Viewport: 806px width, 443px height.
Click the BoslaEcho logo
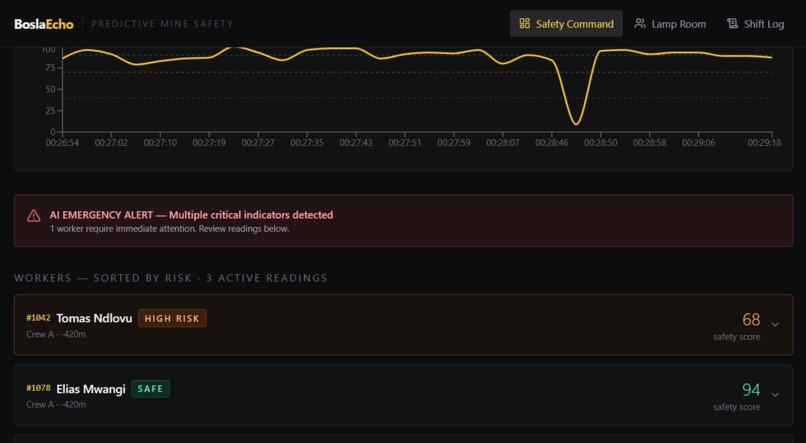pos(44,24)
